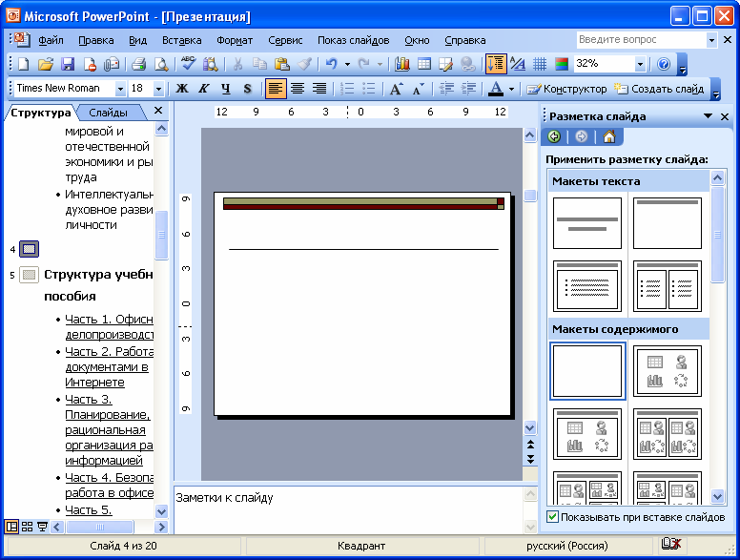This screenshot has width=740, height=560.
Task: Switch to Normal view button
Action: tap(11, 527)
